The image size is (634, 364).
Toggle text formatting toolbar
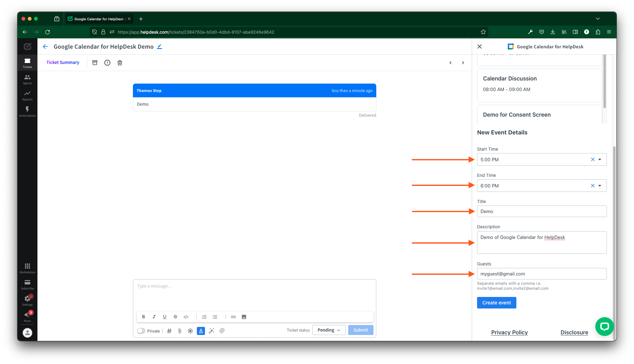(201, 331)
